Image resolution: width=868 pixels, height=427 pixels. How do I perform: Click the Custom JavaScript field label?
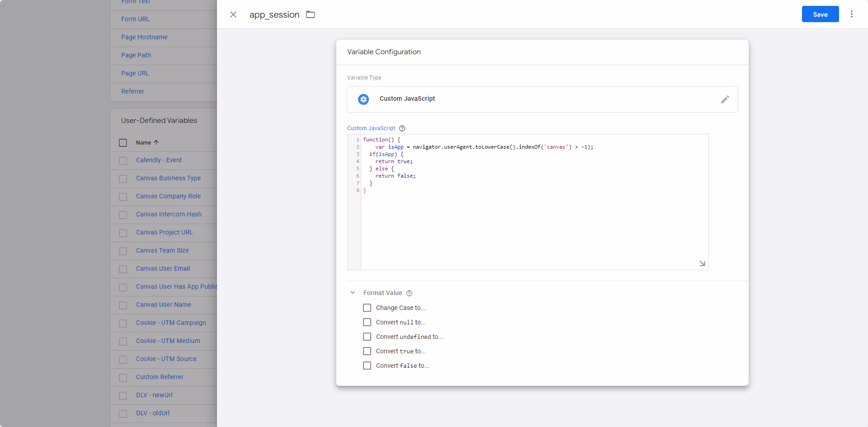point(371,128)
